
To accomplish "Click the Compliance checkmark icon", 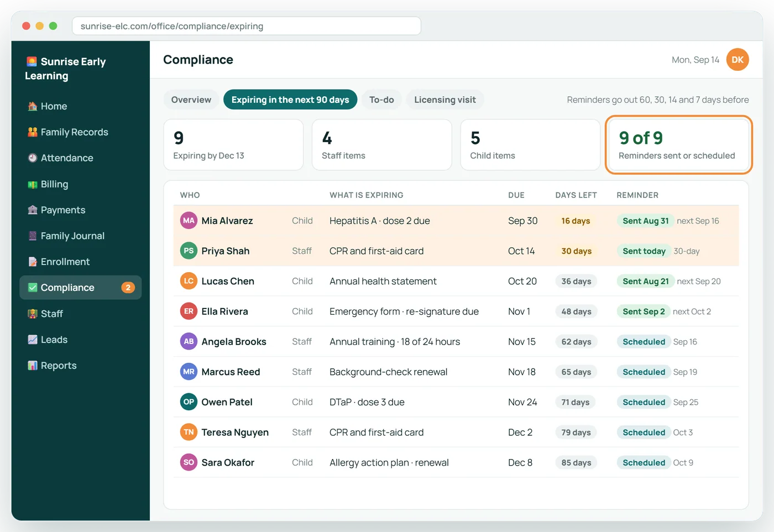I will [33, 288].
